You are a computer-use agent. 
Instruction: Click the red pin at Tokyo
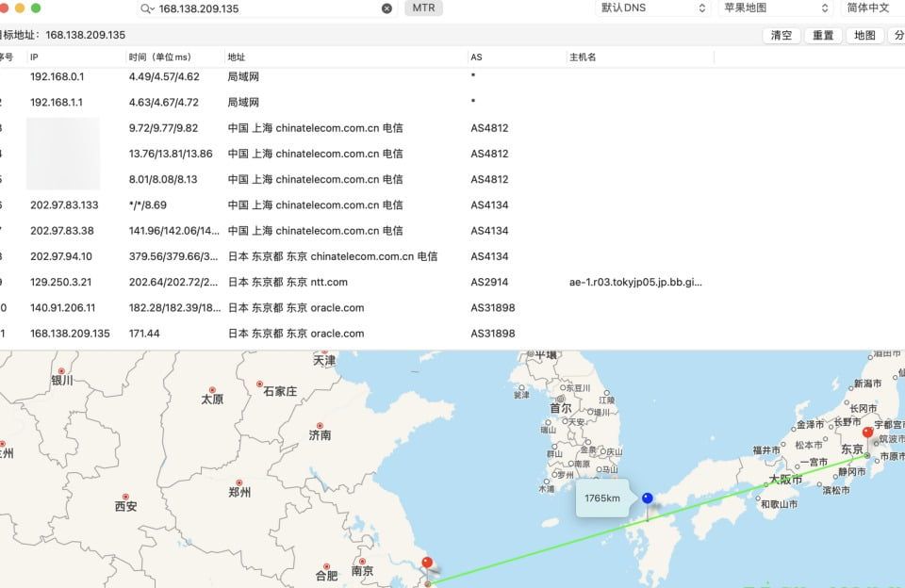867,434
